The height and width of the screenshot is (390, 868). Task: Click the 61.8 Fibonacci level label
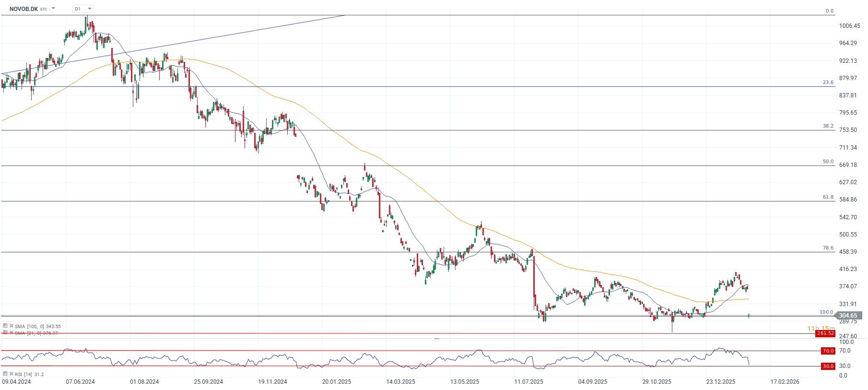(828, 197)
